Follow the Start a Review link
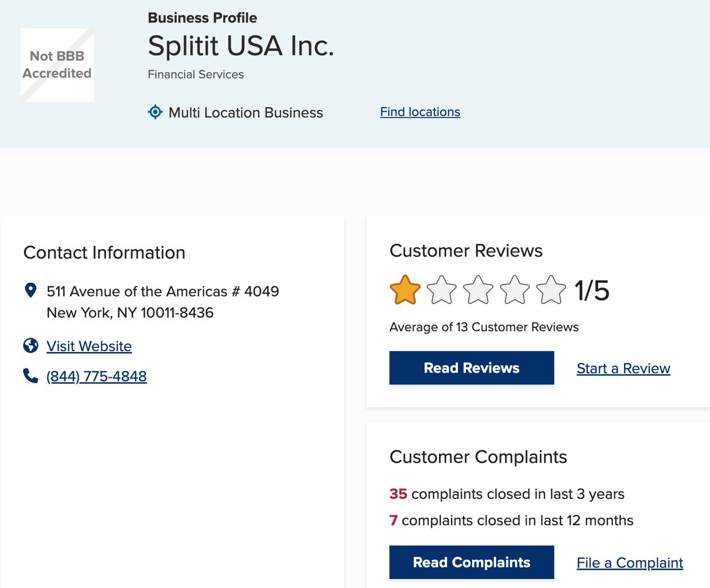This screenshot has height=588, width=710. (x=624, y=369)
